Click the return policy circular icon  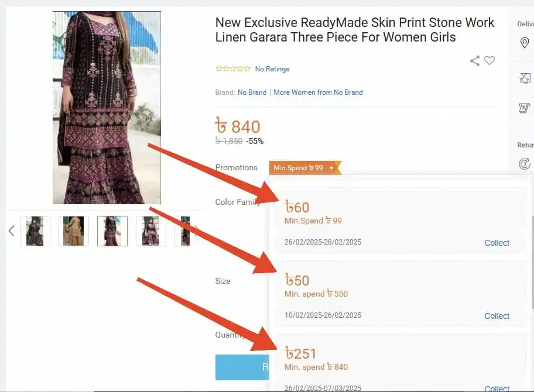coord(525,164)
